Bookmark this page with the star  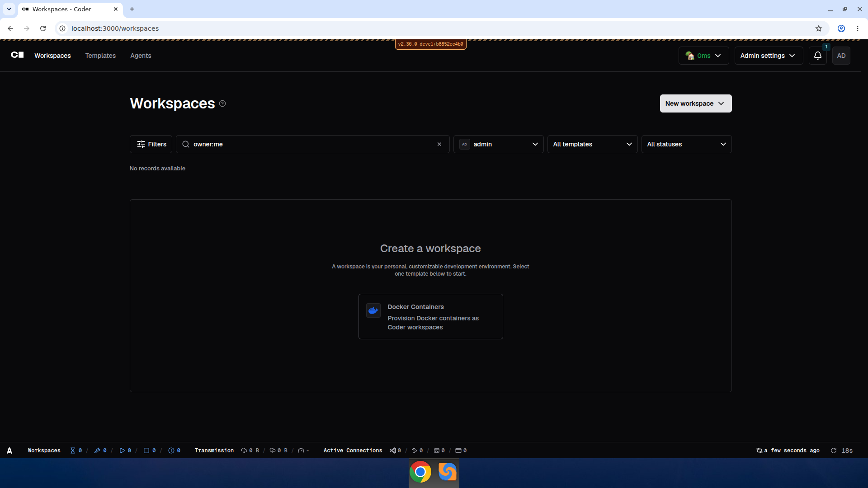click(819, 28)
